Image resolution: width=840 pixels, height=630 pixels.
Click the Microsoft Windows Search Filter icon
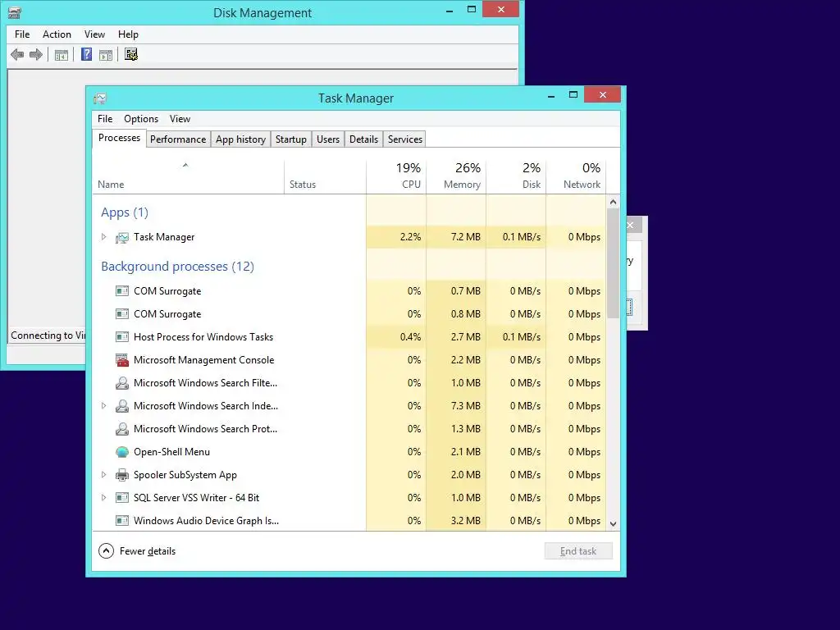pos(122,383)
